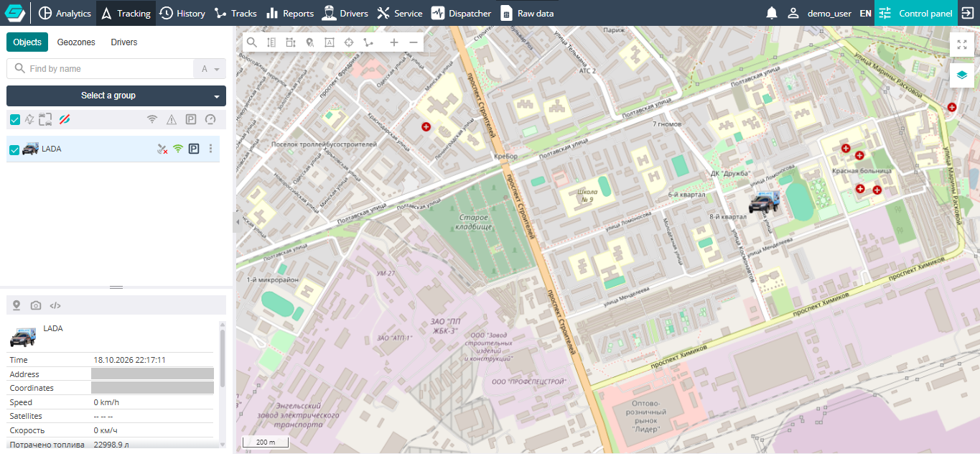Open the search-mode A dropdown
This screenshot has width=980, height=454.
tap(210, 69)
